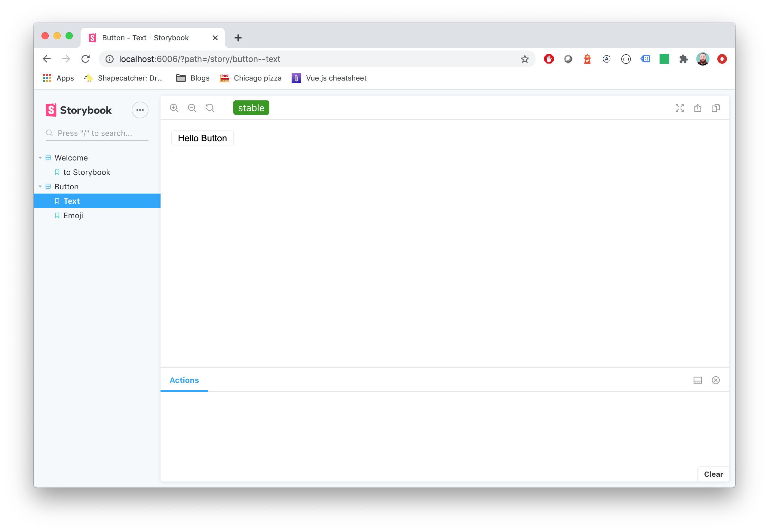Switch to the Actions tab

tap(184, 380)
